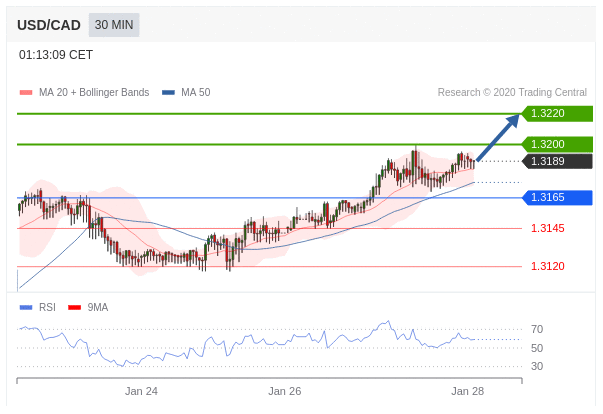Select the 1.3165 blue pivot tag

click(557, 198)
